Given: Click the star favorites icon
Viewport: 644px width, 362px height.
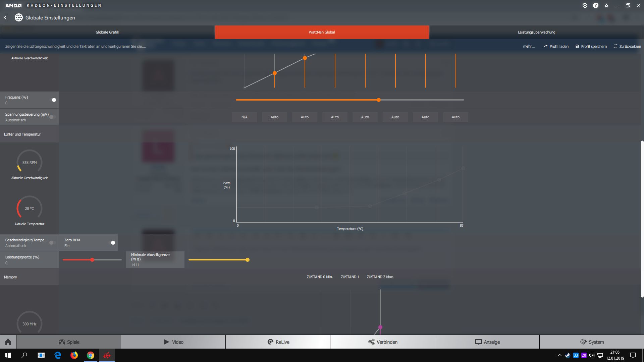Looking at the screenshot, I should [x=606, y=5].
